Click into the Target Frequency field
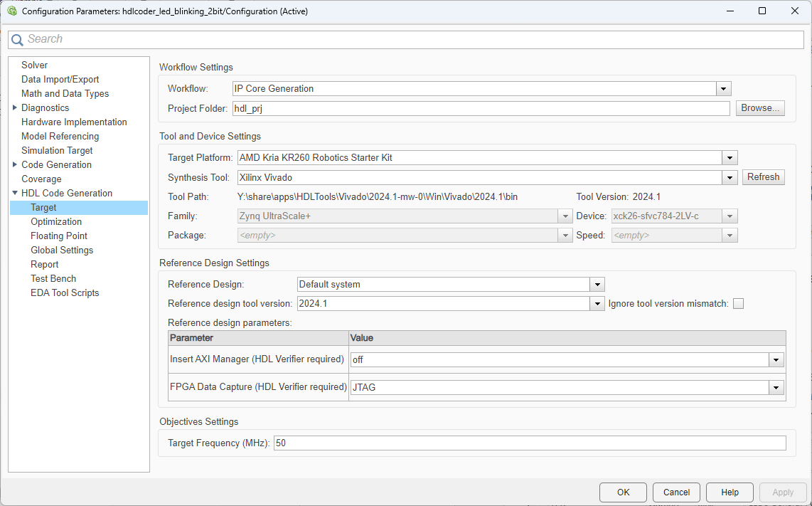Viewport: 812px width, 506px height. pos(529,443)
